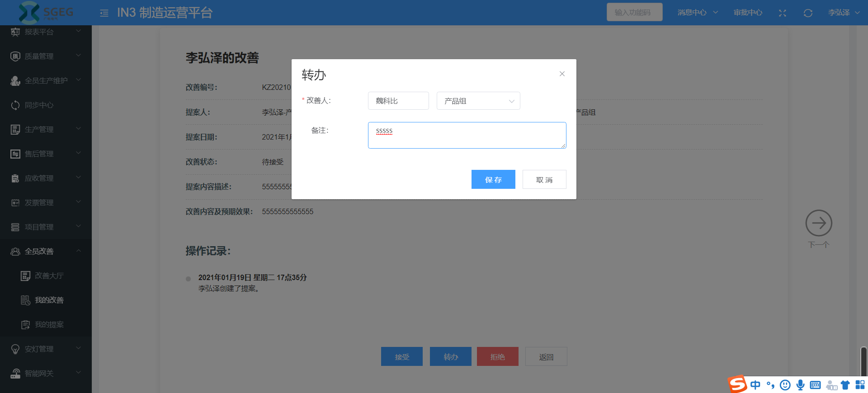Click the Sogou input method S icon
This screenshot has height=393, width=868.
pyautogui.click(x=737, y=384)
